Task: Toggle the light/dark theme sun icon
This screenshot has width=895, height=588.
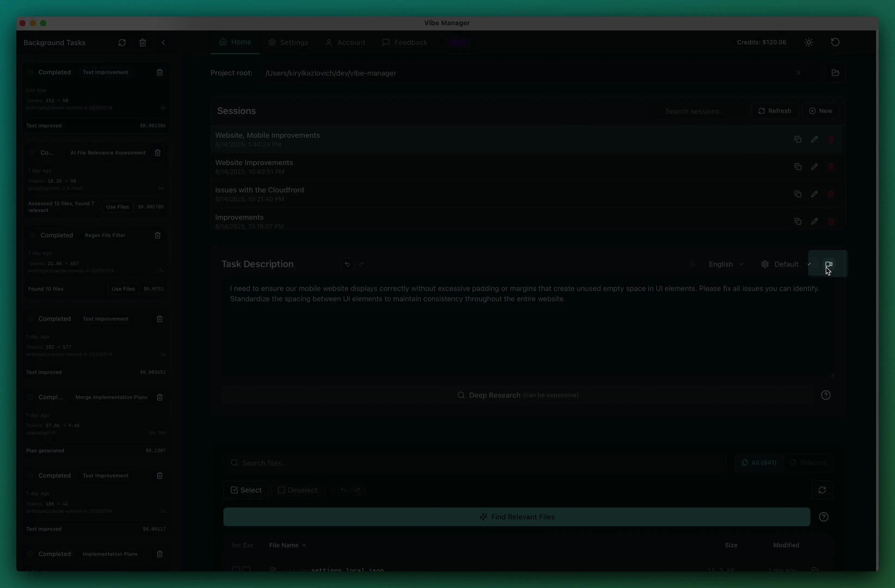Action: 809,42
